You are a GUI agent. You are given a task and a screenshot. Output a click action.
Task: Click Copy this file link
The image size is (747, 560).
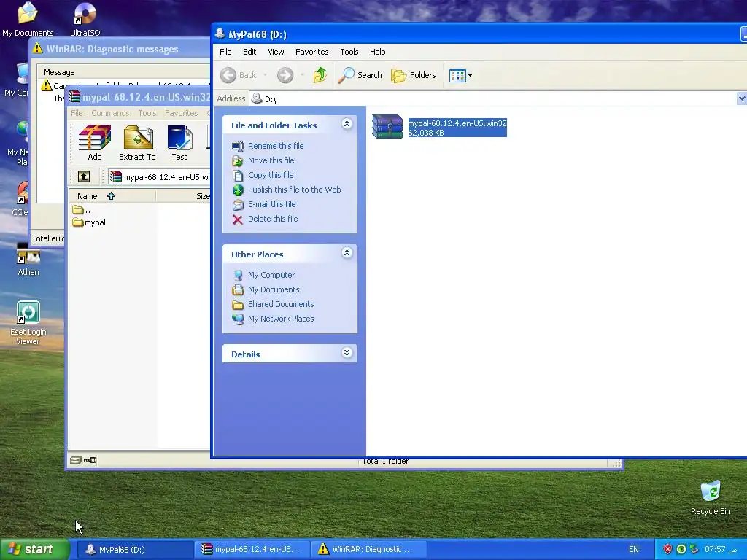(x=271, y=175)
